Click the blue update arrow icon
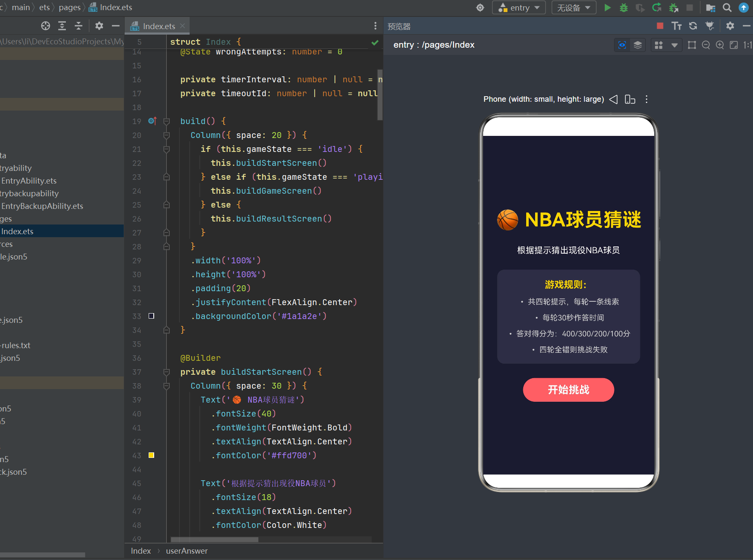753x560 pixels. (744, 8)
